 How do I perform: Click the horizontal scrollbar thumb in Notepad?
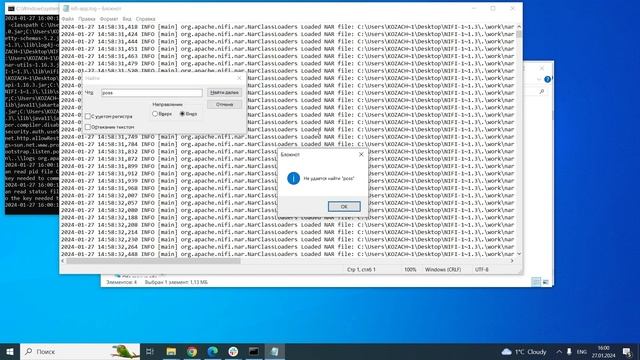pos(153,261)
